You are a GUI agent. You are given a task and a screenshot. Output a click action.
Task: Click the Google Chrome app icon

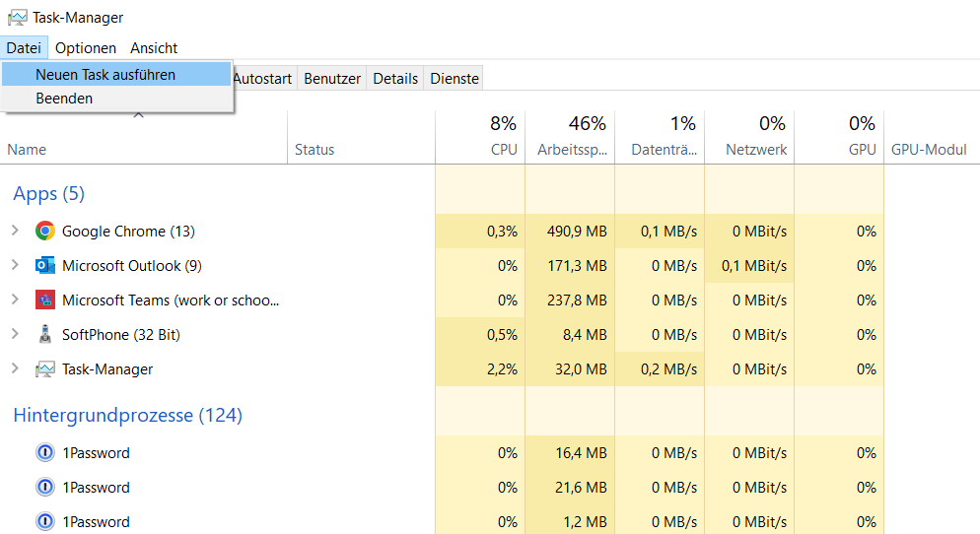[45, 232]
